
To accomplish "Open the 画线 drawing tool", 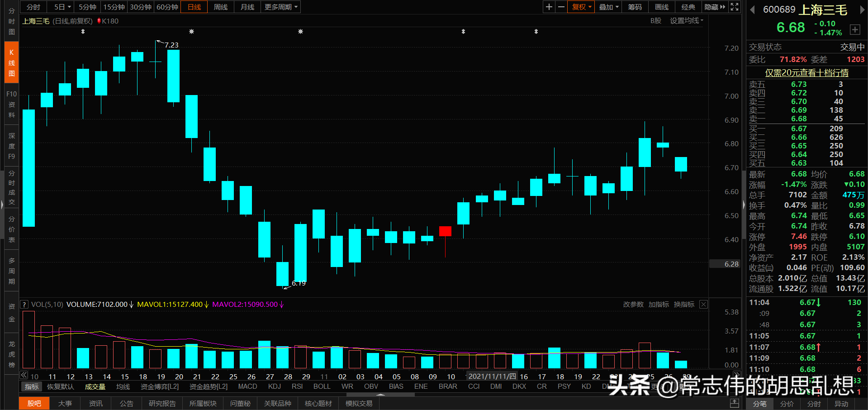I will coord(661,7).
